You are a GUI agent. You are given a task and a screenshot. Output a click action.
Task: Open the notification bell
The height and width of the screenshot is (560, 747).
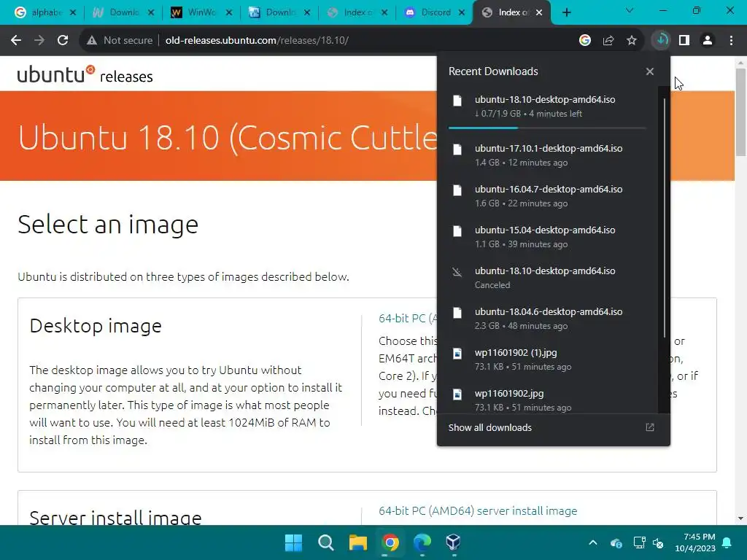pos(727,542)
